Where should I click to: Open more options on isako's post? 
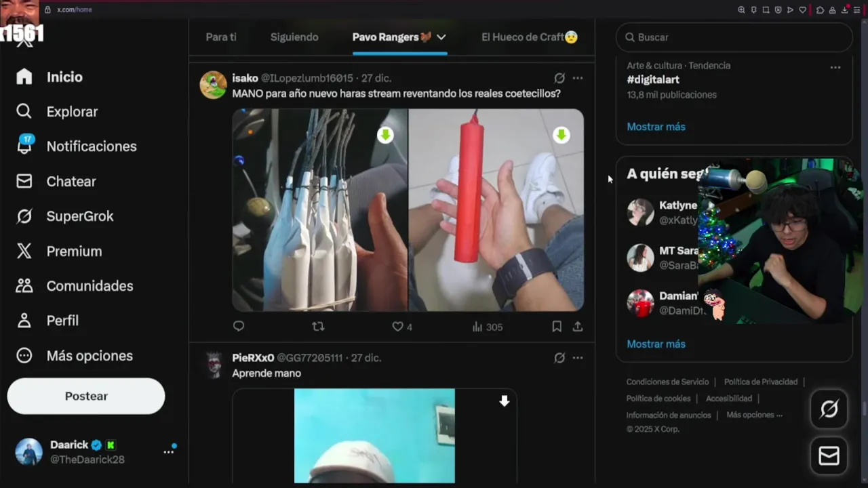point(578,78)
